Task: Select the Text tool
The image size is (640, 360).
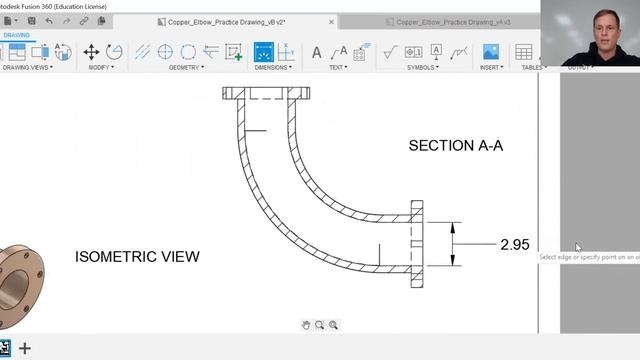Action: click(x=316, y=53)
